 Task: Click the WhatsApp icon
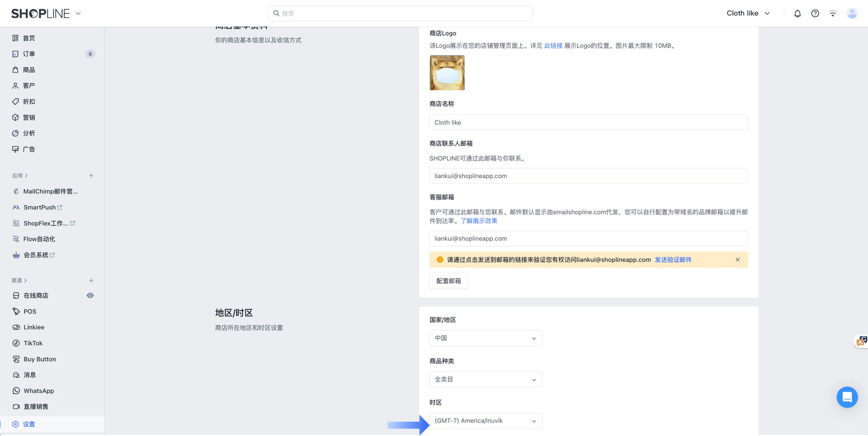point(16,391)
